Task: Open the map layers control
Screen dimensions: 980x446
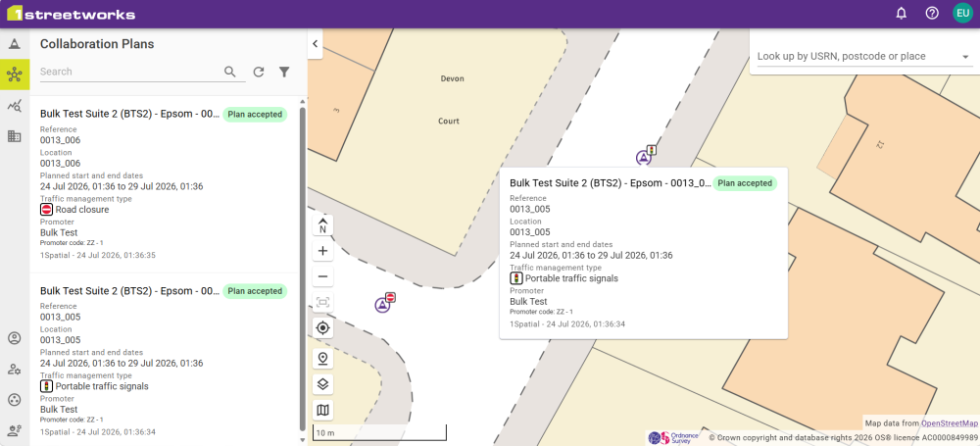Action: pyautogui.click(x=322, y=384)
